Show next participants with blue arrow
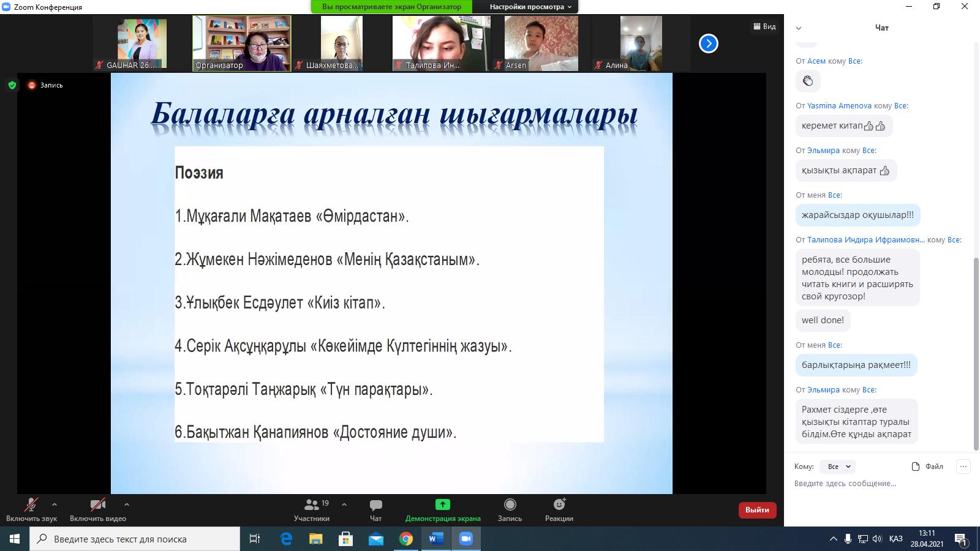 [x=709, y=43]
